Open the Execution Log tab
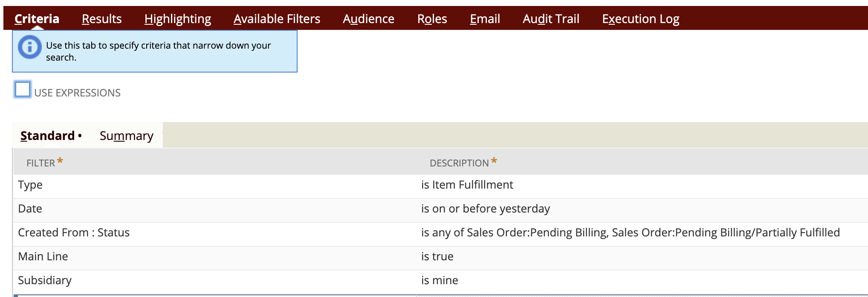This screenshot has height=297, width=868. pyautogui.click(x=640, y=19)
